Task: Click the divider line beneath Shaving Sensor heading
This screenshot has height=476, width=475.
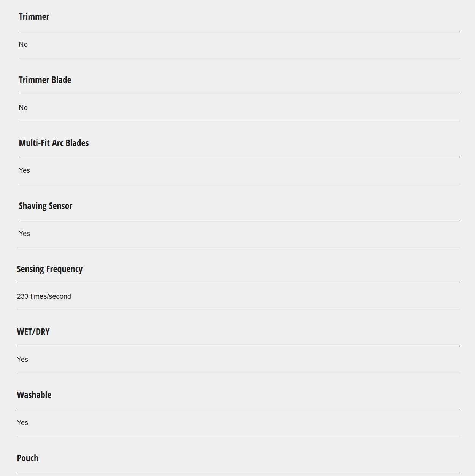Action: pyautogui.click(x=239, y=220)
